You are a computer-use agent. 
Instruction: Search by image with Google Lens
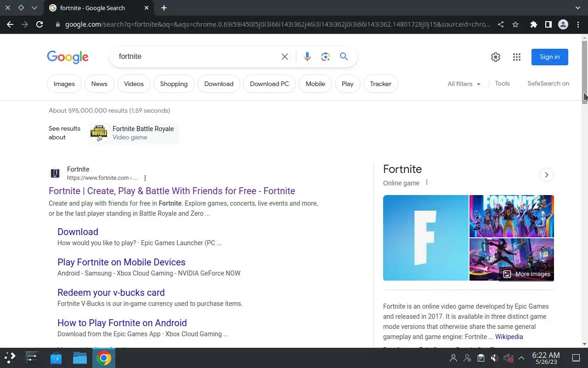(326, 57)
